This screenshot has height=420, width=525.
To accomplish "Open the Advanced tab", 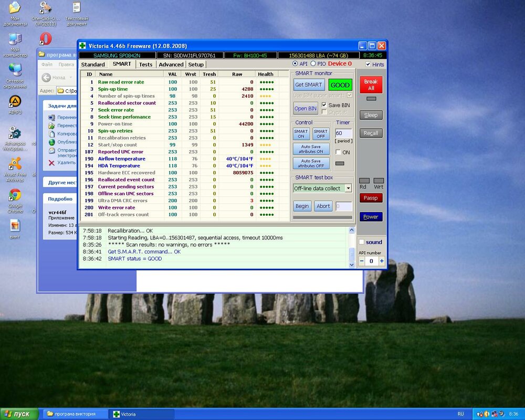I will pyautogui.click(x=171, y=65).
